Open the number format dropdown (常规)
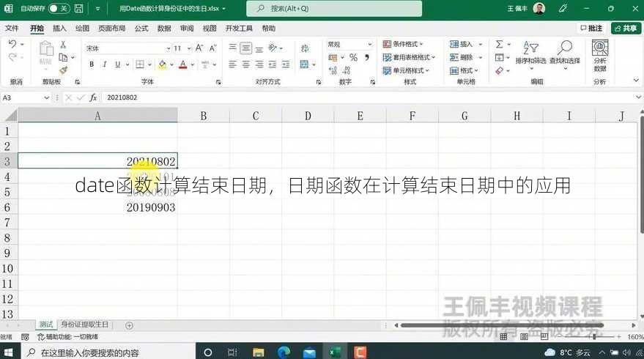 click(370, 45)
